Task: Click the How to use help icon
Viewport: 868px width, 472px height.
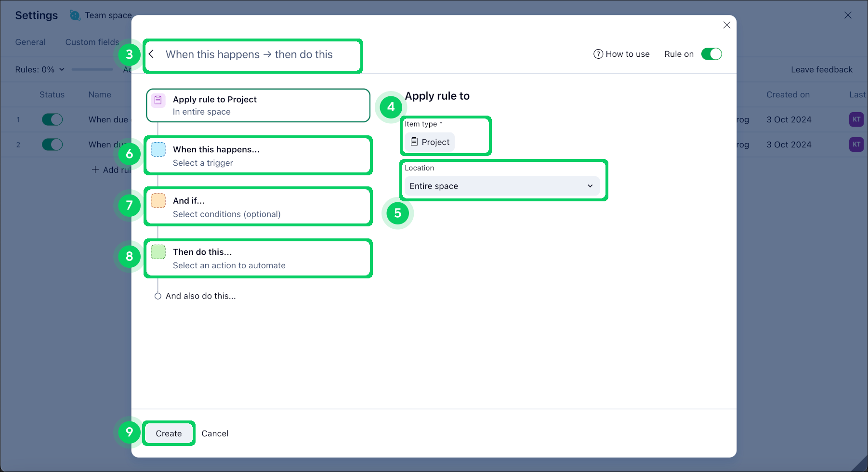Action: [598, 54]
